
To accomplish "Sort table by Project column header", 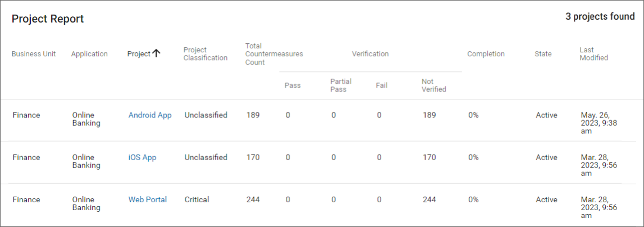I will (x=139, y=54).
